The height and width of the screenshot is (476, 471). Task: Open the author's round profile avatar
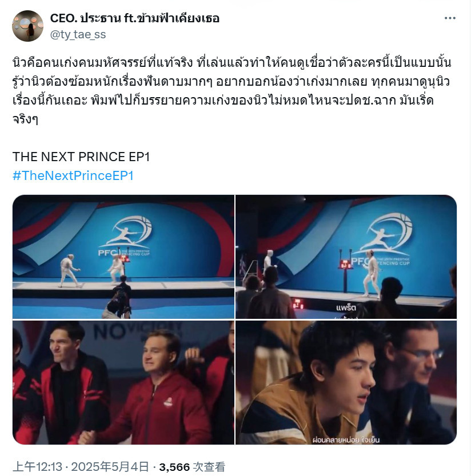[27, 26]
